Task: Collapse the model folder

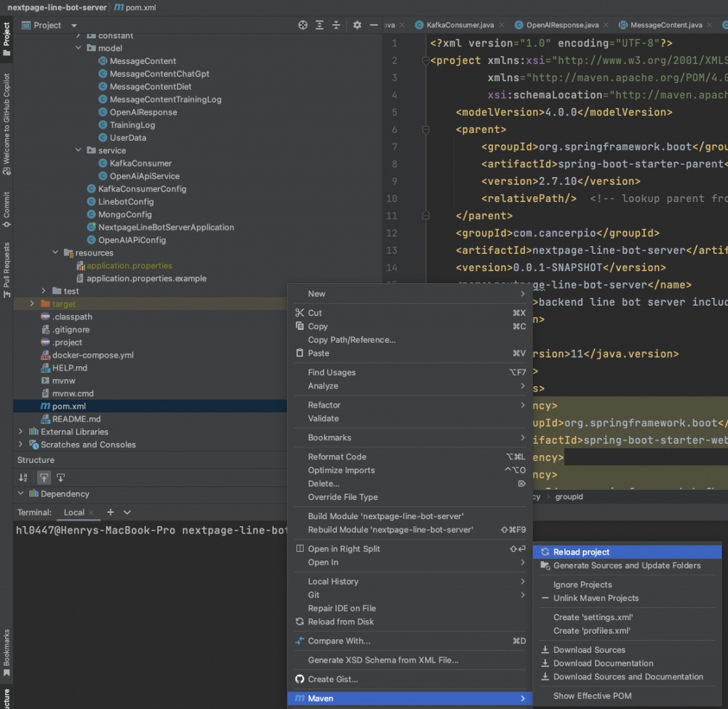Action: pyautogui.click(x=78, y=48)
